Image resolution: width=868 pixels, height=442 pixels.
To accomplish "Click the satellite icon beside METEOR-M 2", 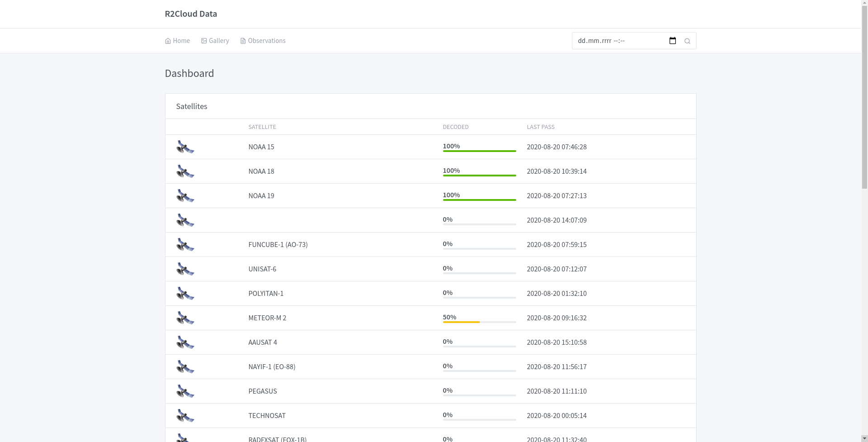I will pos(185,318).
